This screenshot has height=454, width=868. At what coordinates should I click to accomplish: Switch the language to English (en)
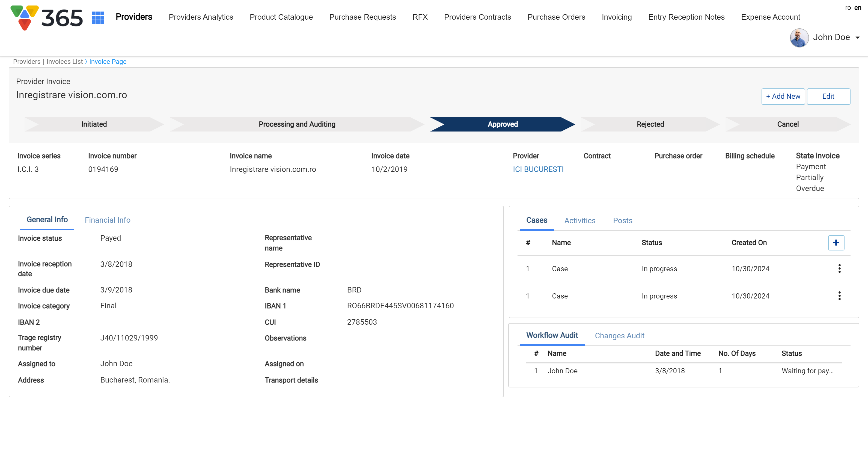(x=858, y=8)
